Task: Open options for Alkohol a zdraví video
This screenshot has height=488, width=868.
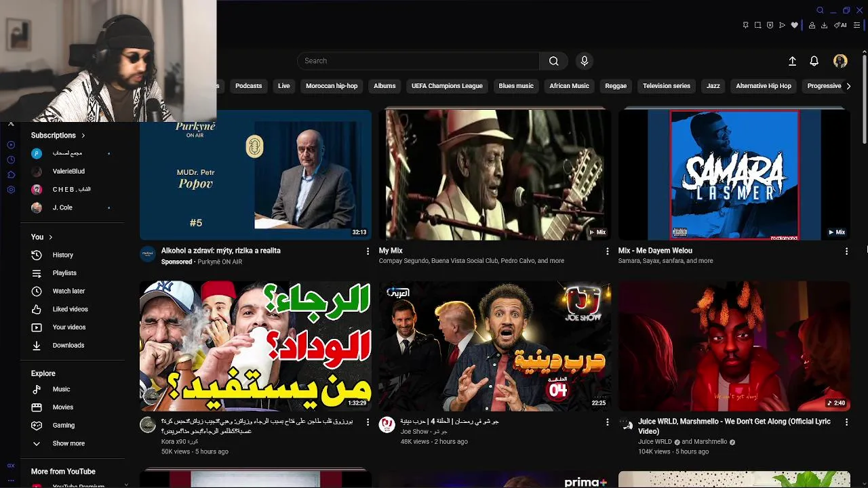Action: click(x=368, y=251)
